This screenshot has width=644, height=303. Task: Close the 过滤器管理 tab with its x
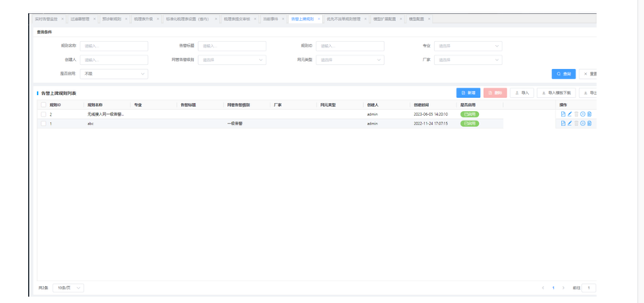point(94,18)
